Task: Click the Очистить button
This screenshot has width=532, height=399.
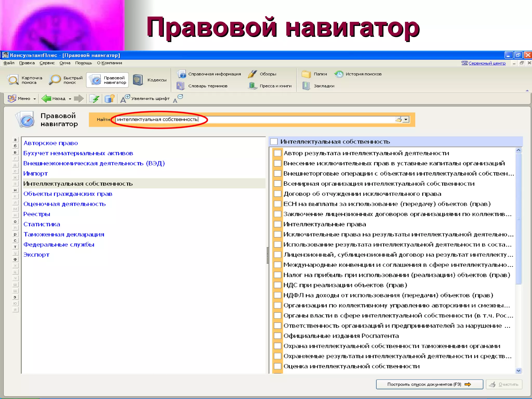Action: click(x=504, y=384)
